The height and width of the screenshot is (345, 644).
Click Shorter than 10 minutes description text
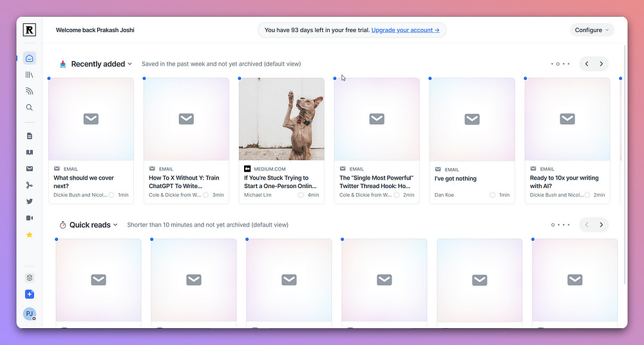pyautogui.click(x=208, y=225)
